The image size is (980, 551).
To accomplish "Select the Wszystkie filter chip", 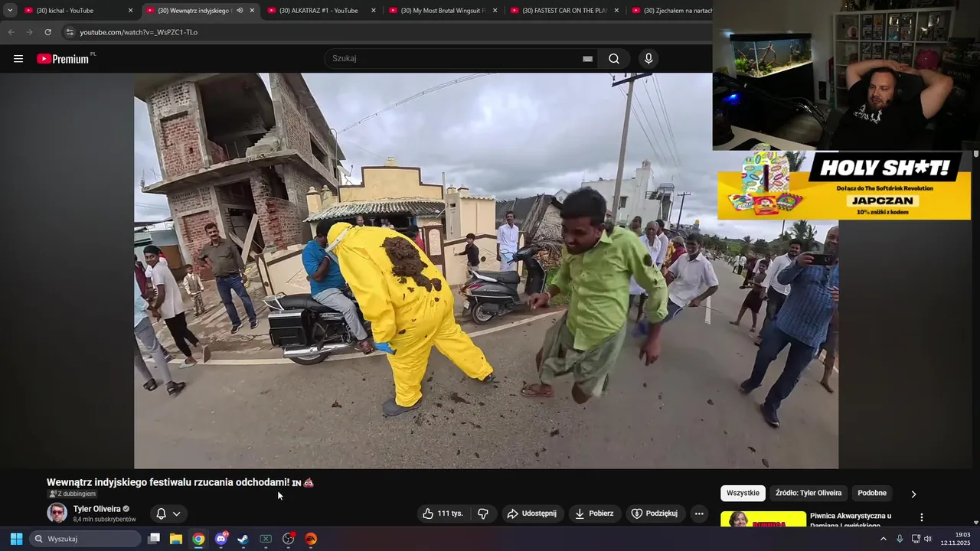I will [743, 493].
